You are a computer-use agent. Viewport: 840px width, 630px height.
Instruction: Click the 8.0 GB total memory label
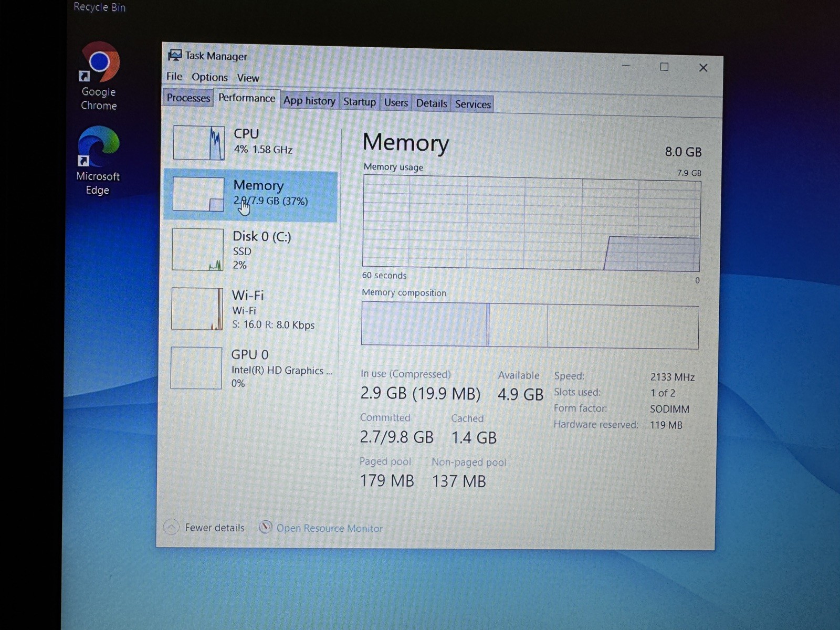pyautogui.click(x=683, y=152)
